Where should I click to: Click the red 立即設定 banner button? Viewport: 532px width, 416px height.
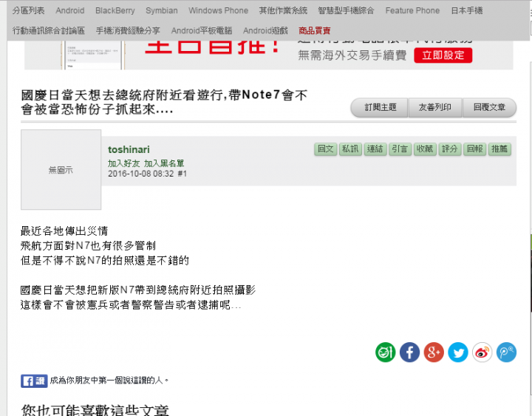pos(443,55)
